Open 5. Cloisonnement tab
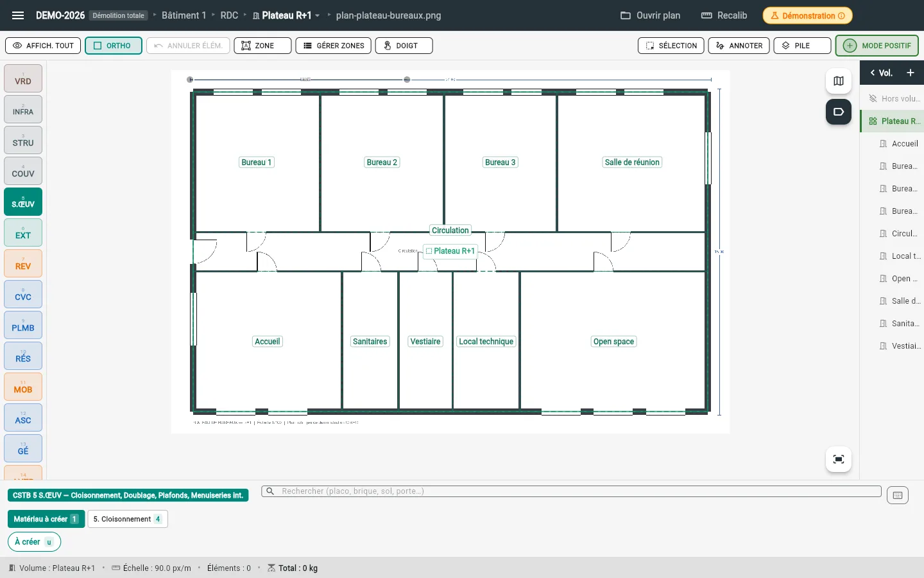 [x=128, y=519]
